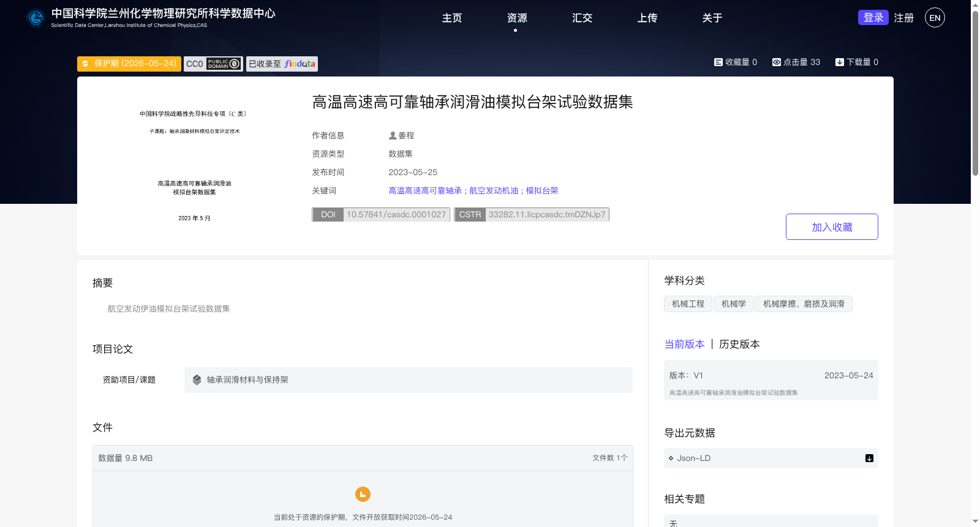Viewport: 980px width, 527px height.
Task: Switch to the 历史版本 tab
Action: 739,344
